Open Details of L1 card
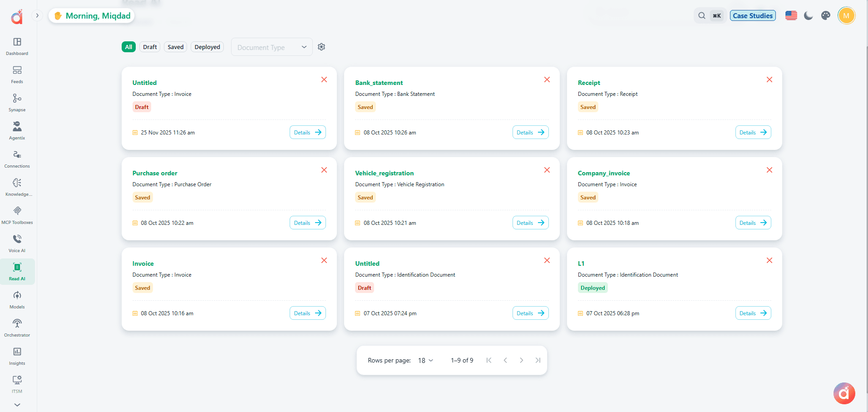The image size is (868, 412). [753, 313]
